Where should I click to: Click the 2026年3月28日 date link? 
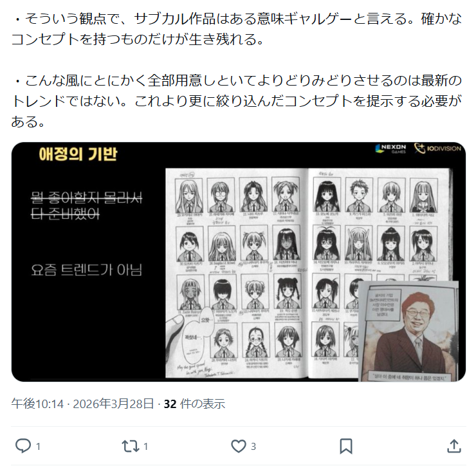(x=113, y=404)
